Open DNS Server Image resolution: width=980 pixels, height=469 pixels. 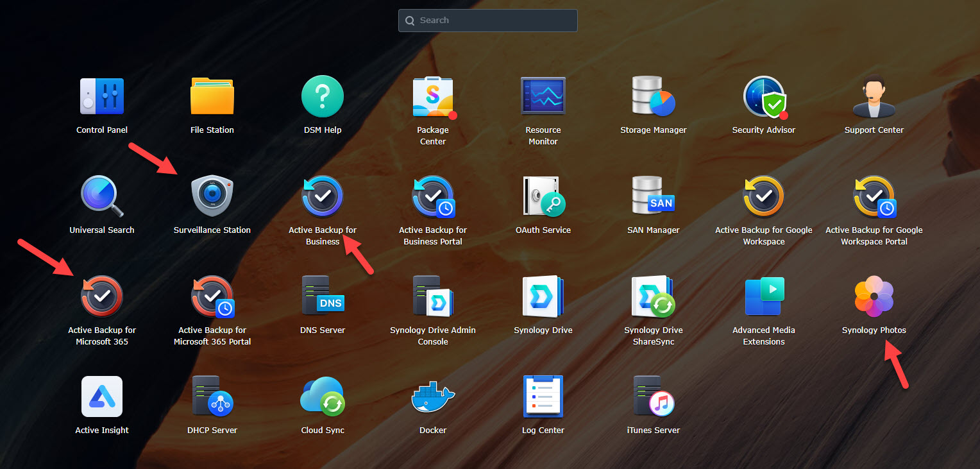[x=323, y=296]
